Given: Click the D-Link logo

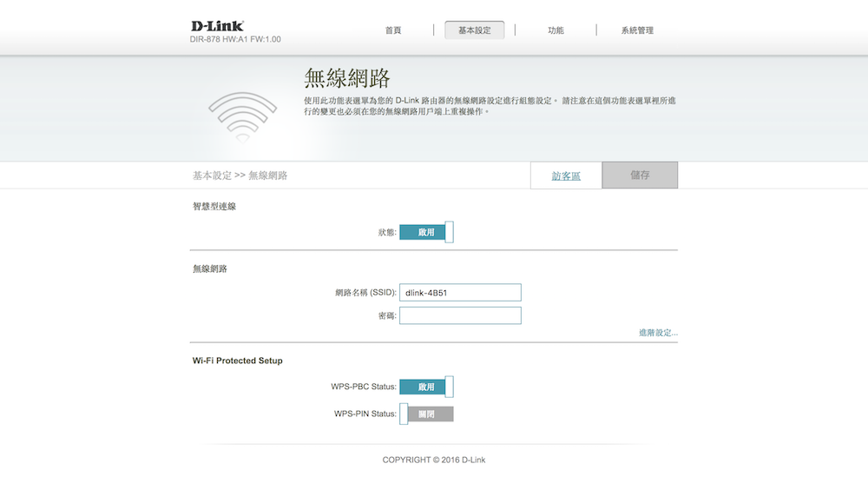Looking at the screenshot, I should [217, 26].
